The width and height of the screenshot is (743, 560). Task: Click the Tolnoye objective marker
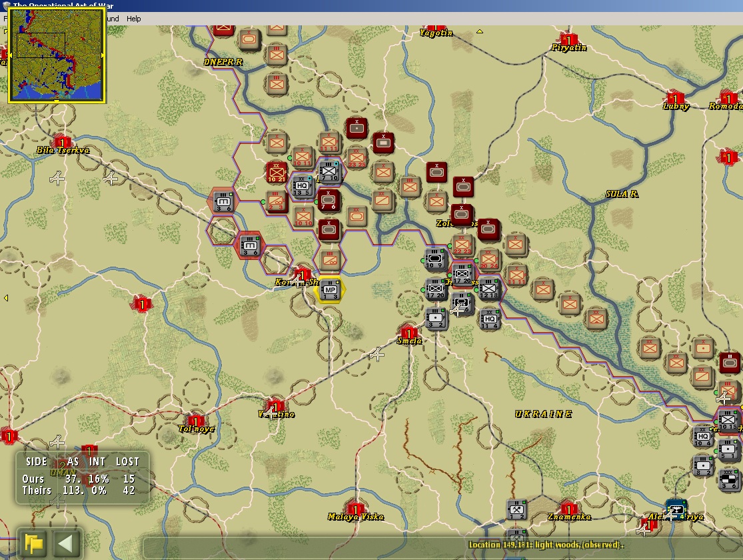pos(195,421)
